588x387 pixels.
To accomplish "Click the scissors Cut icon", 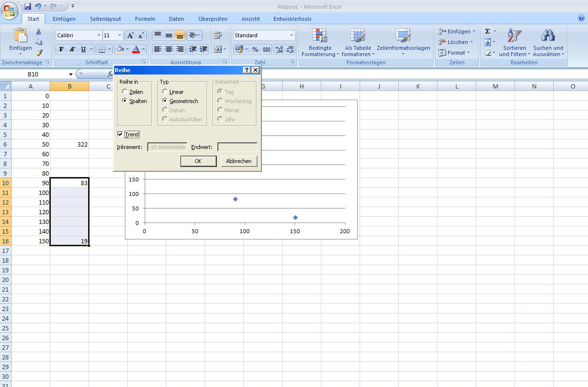I will 38,32.
